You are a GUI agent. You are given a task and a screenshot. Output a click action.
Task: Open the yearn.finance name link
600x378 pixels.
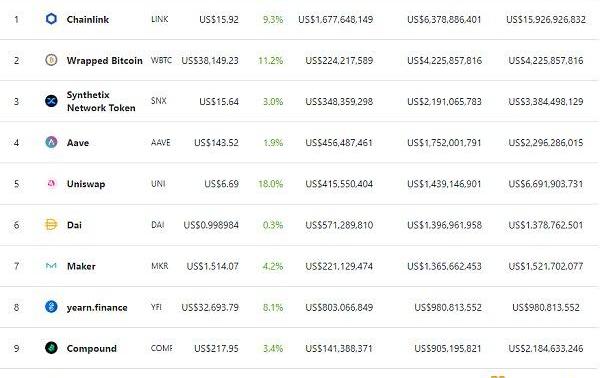point(97,308)
